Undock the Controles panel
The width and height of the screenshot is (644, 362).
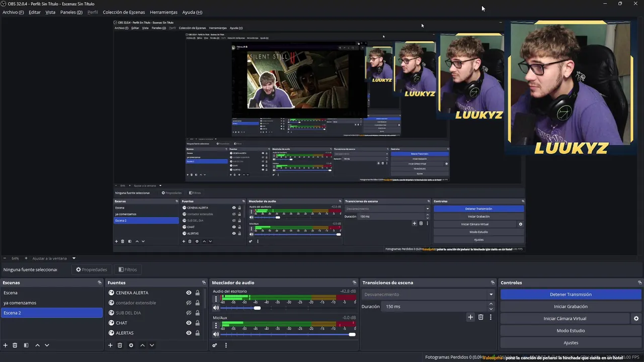point(639,283)
